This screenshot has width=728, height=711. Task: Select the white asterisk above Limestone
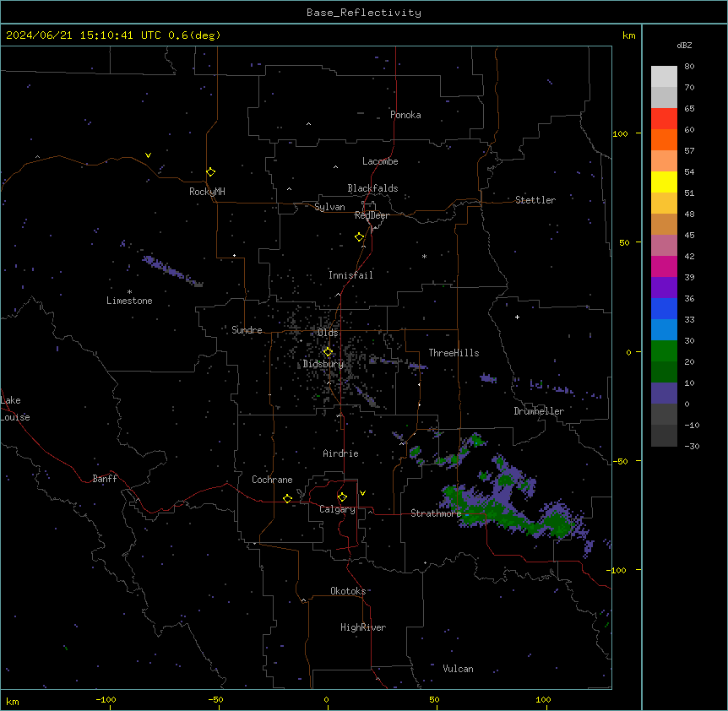point(129,292)
